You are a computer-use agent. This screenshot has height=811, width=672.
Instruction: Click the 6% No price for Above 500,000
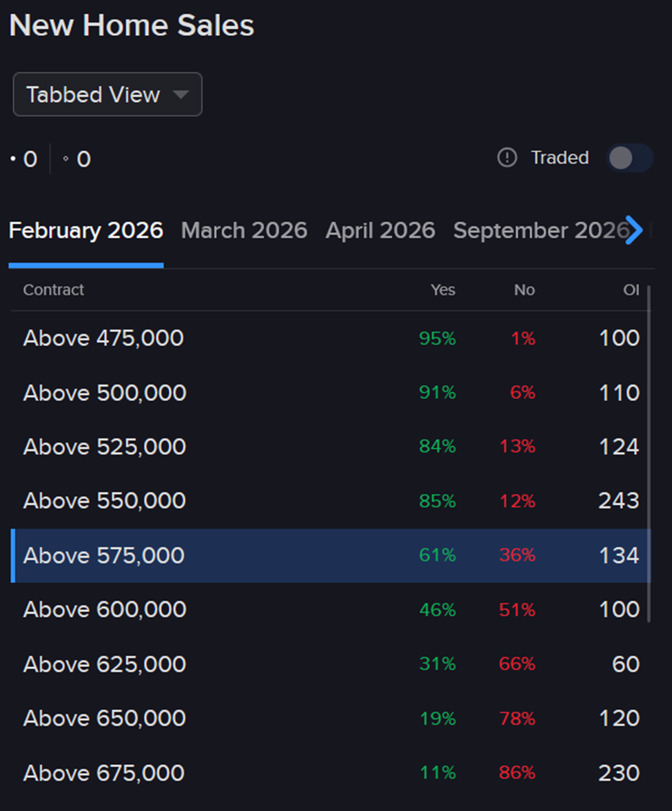coord(522,393)
